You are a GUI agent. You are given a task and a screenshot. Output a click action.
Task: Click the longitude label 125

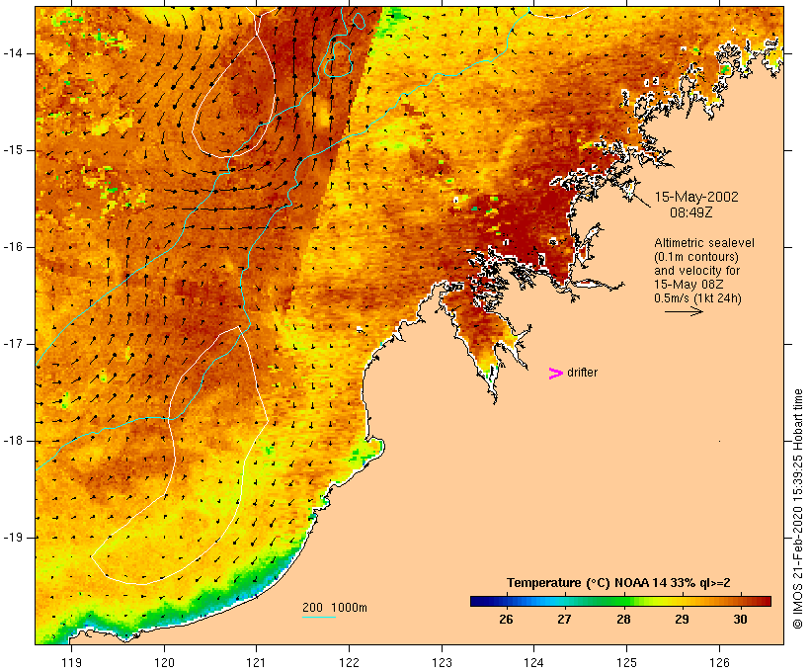(x=626, y=662)
